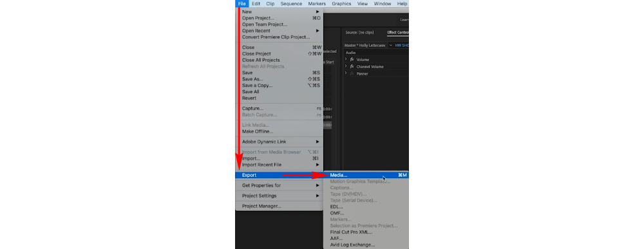
Task: Choose Save a Copy...
Action: (279, 86)
